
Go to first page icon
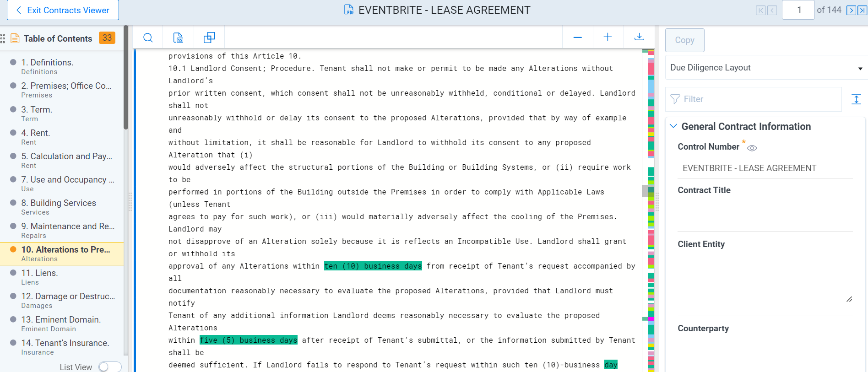[x=760, y=10]
